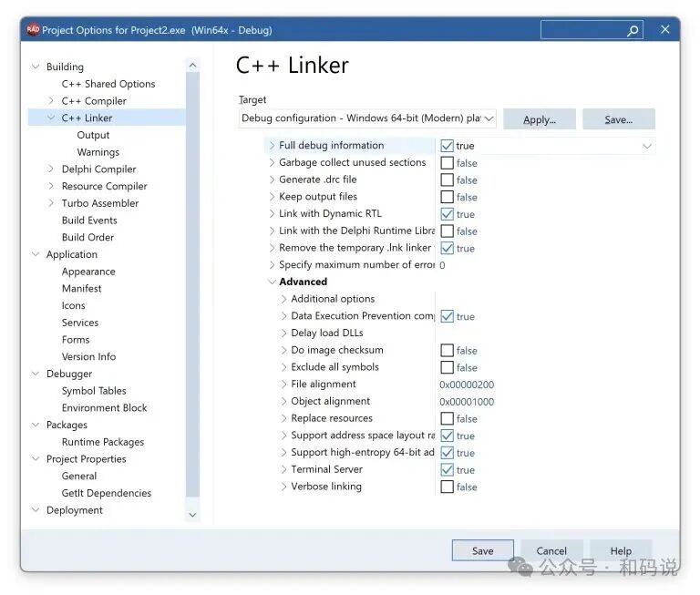Uncheck Data Execution Prevention checkbox
The height and width of the screenshot is (595, 700).
[x=447, y=316]
